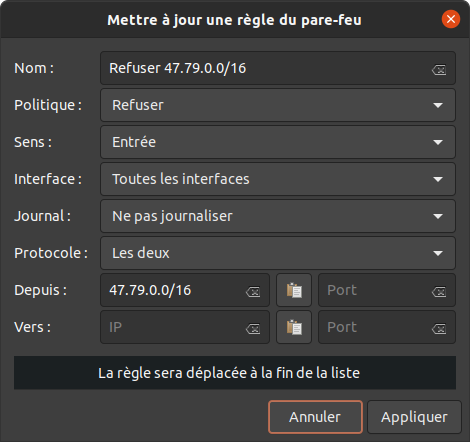This screenshot has height=442, width=470.
Task: Open the Interface dropdown Toutes les interfaces
Action: point(278,179)
